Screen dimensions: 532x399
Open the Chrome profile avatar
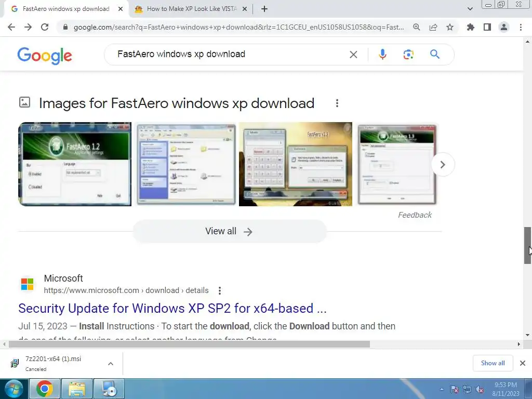point(504,27)
